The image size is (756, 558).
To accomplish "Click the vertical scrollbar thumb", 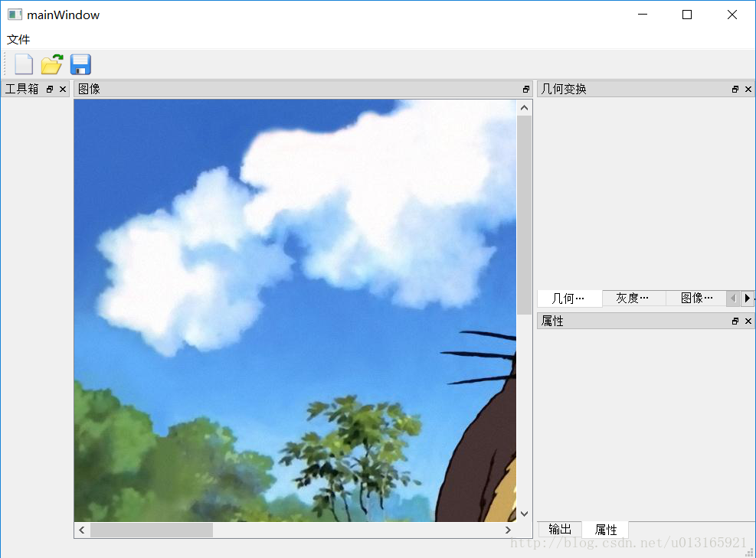I will pos(524,215).
